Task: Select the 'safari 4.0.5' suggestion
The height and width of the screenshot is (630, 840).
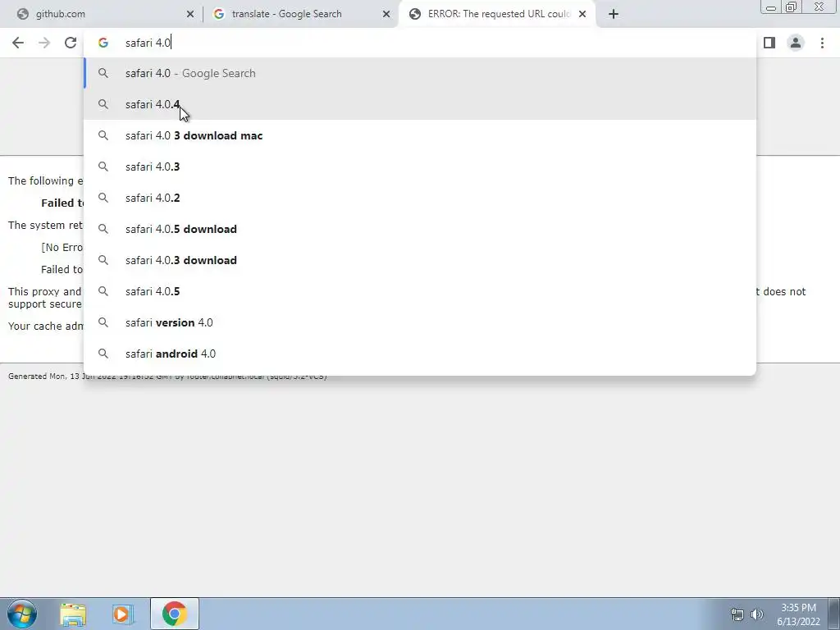Action: pyautogui.click(x=420, y=291)
